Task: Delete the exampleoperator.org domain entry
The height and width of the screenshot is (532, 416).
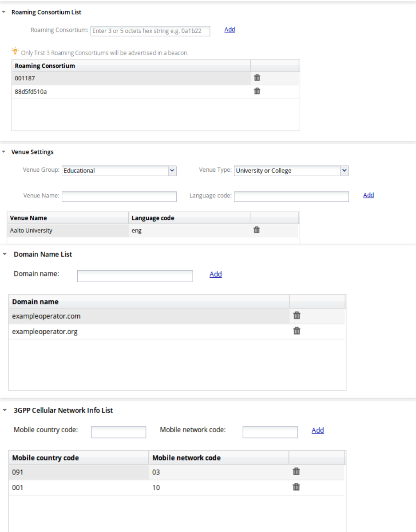Action: 297,331
